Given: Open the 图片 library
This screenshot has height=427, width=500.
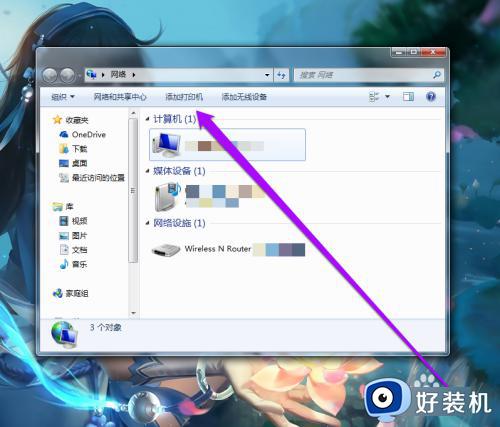Looking at the screenshot, I should 79,236.
